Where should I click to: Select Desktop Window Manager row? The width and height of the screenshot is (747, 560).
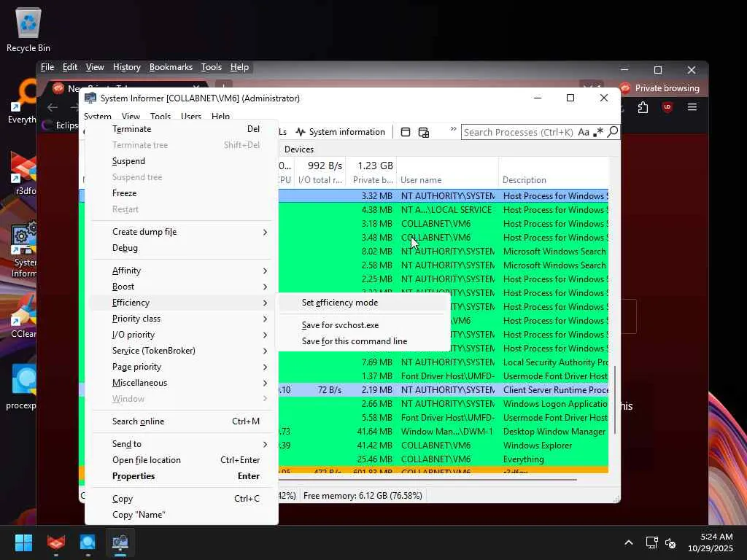tap(443, 432)
